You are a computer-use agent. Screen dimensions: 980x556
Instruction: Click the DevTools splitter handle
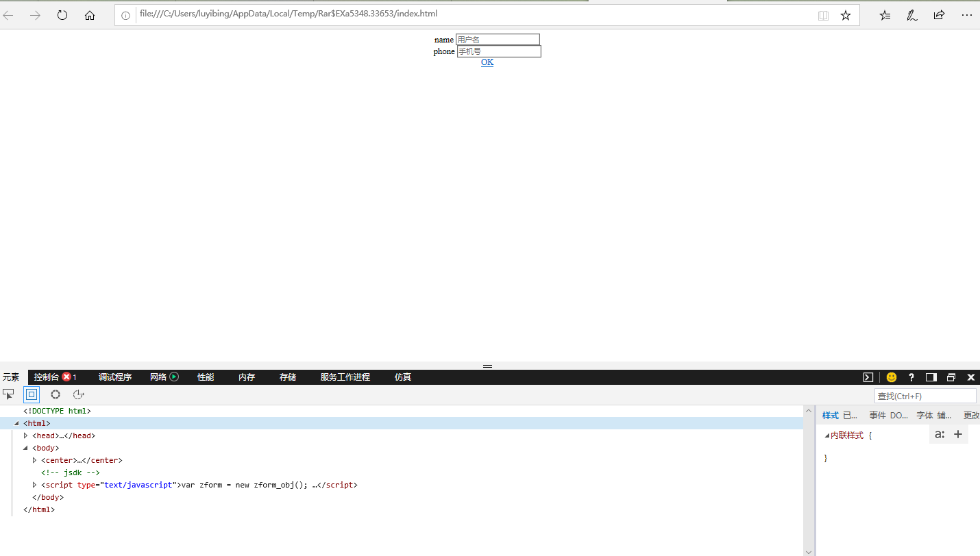(x=487, y=366)
